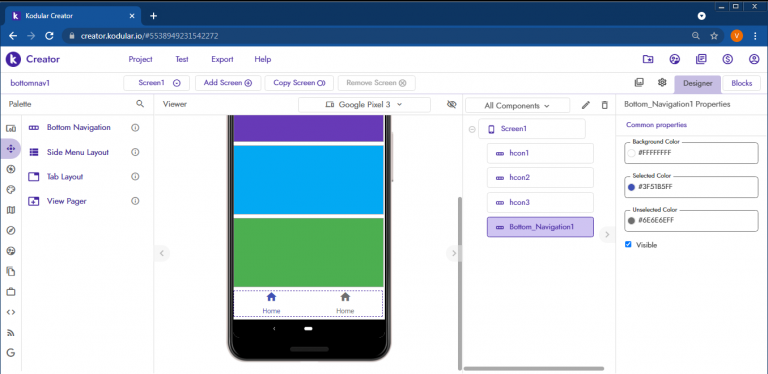Image resolution: width=768 pixels, height=374 pixels.
Task: Switch to the Blocks tab
Action: [x=742, y=83]
